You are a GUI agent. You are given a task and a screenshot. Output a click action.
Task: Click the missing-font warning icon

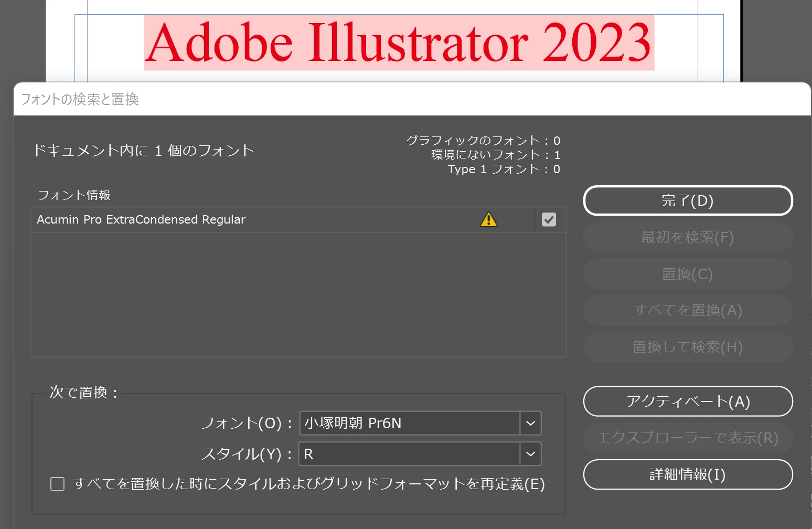point(488,219)
